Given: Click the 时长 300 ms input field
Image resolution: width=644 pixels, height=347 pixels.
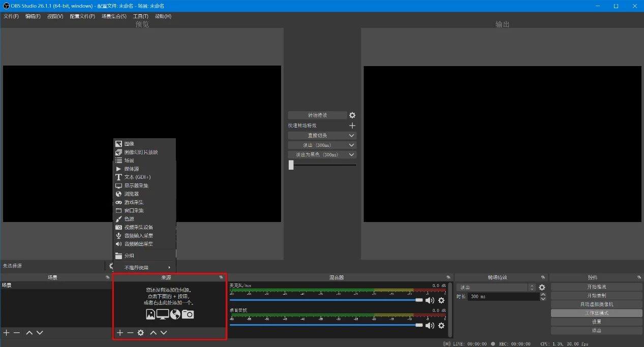Looking at the screenshot, I should 503,297.
